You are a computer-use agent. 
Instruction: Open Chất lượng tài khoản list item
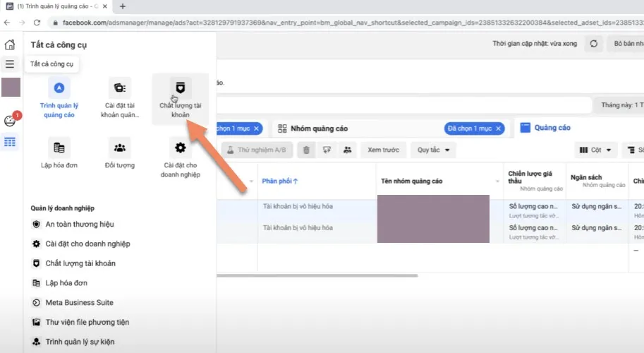(73, 263)
